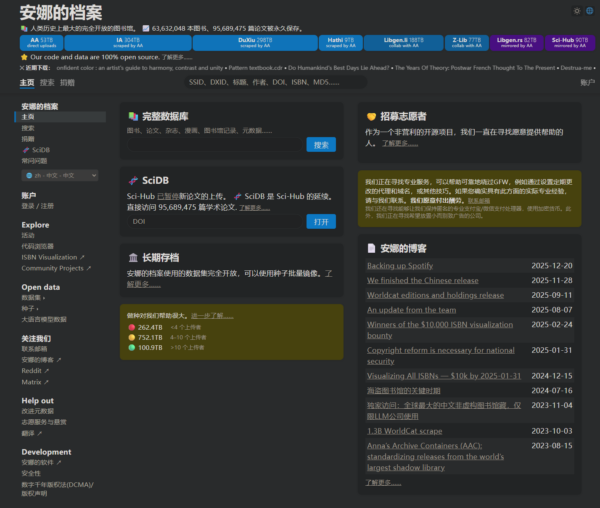Open the Matrix sidebar link
600x508 pixels.
(35, 382)
